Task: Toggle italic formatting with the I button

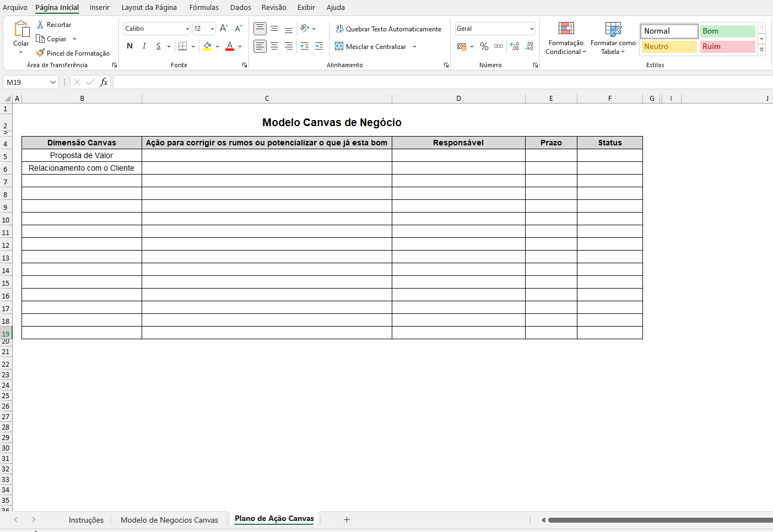Action: (144, 46)
